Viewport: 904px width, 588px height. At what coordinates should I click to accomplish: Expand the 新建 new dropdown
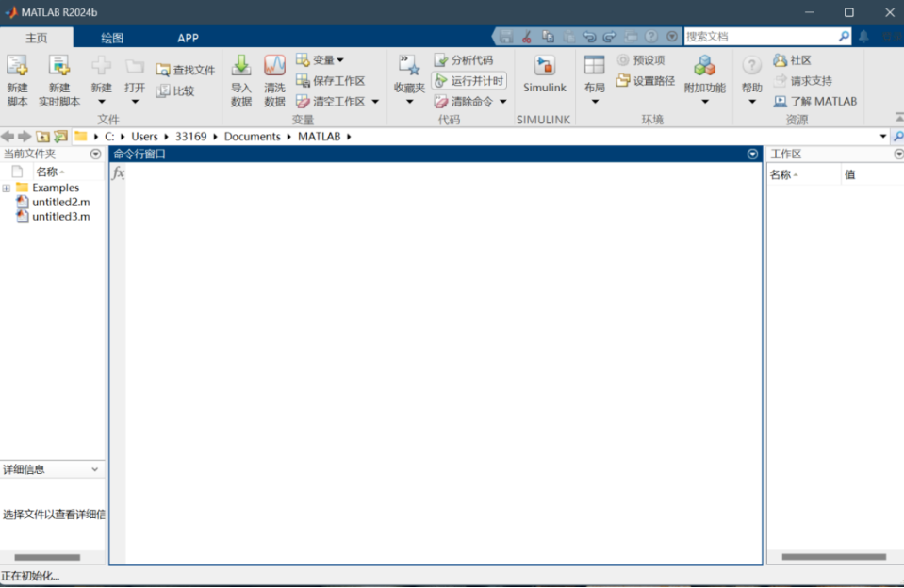tap(102, 102)
